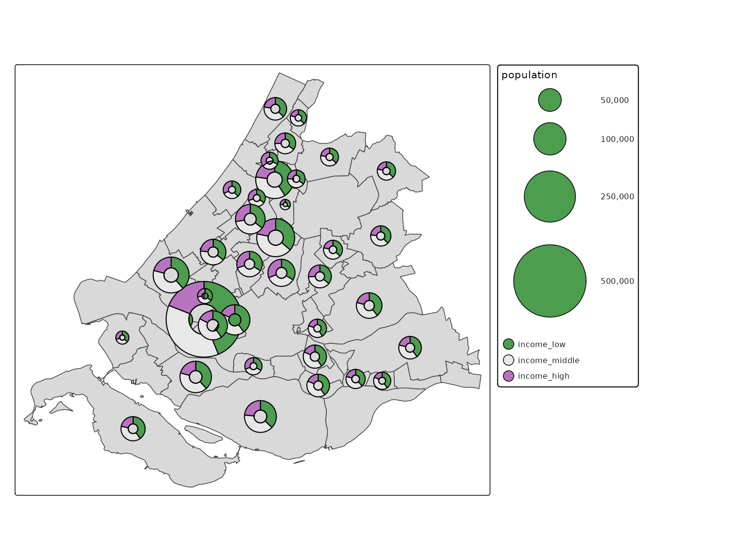Click the 100,000 population legend circle
Screen dimensions: 747x560
[550, 139]
